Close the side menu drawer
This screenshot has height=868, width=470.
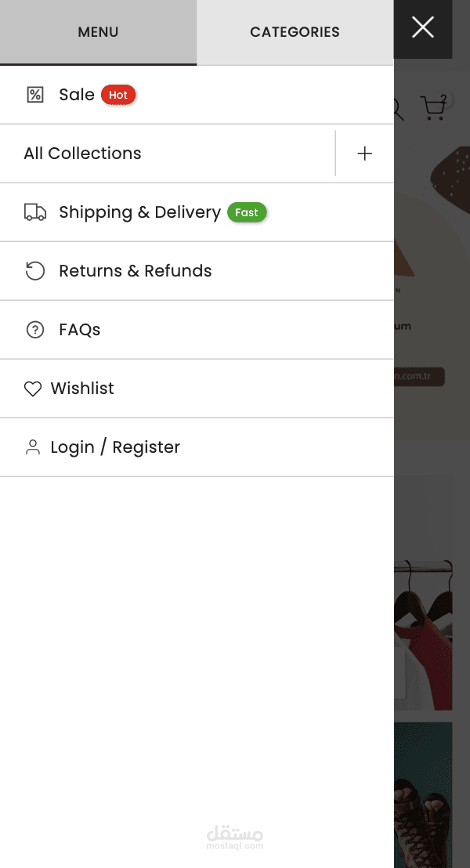click(423, 28)
